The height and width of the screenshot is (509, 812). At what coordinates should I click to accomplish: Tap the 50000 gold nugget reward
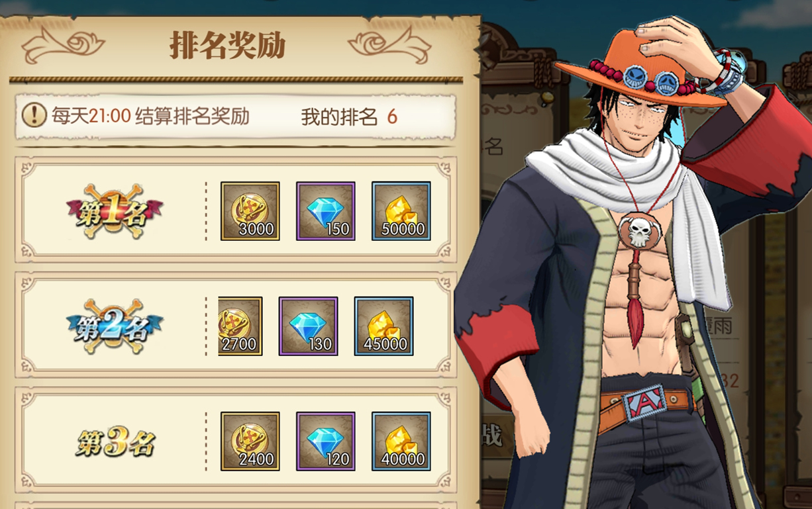401,211
